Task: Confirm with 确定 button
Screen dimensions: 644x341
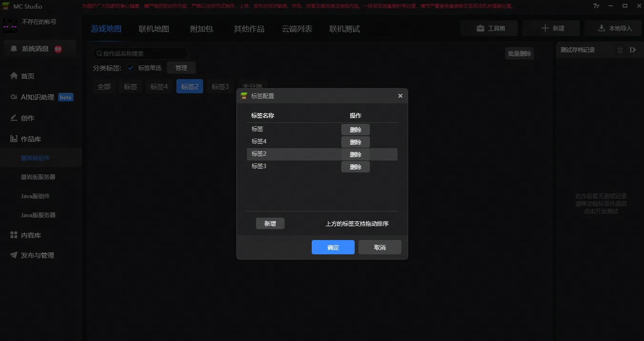Action: click(333, 247)
